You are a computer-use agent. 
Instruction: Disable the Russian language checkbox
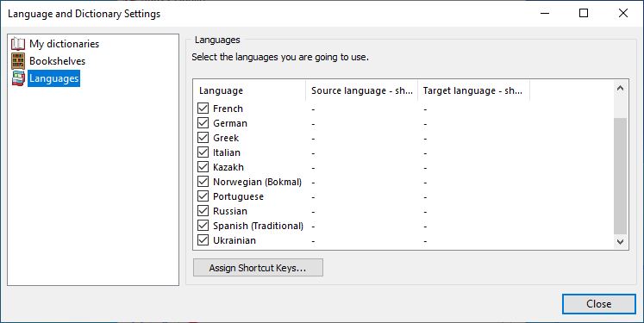tap(203, 211)
